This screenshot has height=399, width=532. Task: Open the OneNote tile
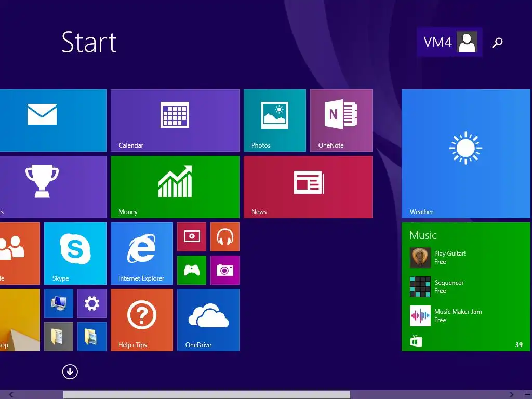341,121
